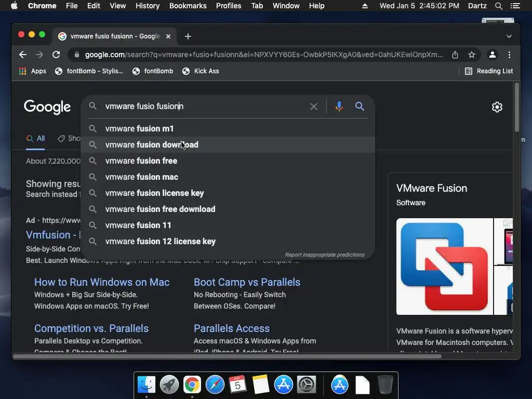Click the VMware Fusion knowledge panel title
Screen dimensions: 532x399
point(432,188)
